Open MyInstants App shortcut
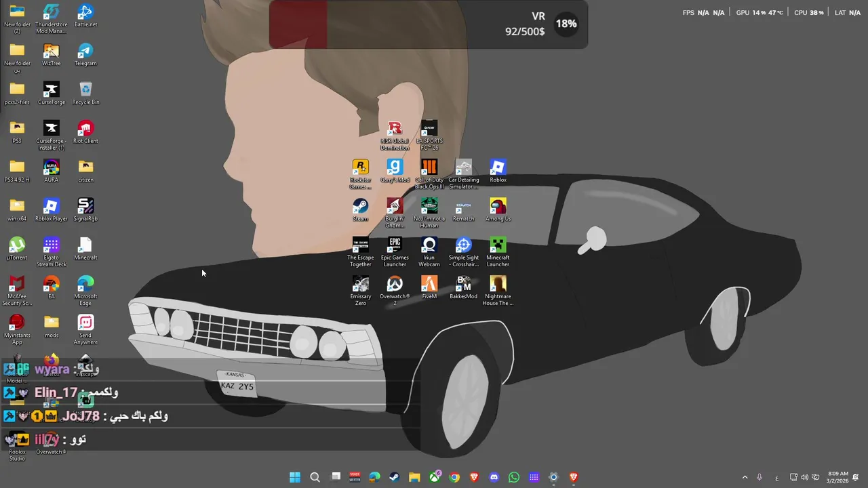Viewport: 868px width, 488px height. pyautogui.click(x=17, y=329)
